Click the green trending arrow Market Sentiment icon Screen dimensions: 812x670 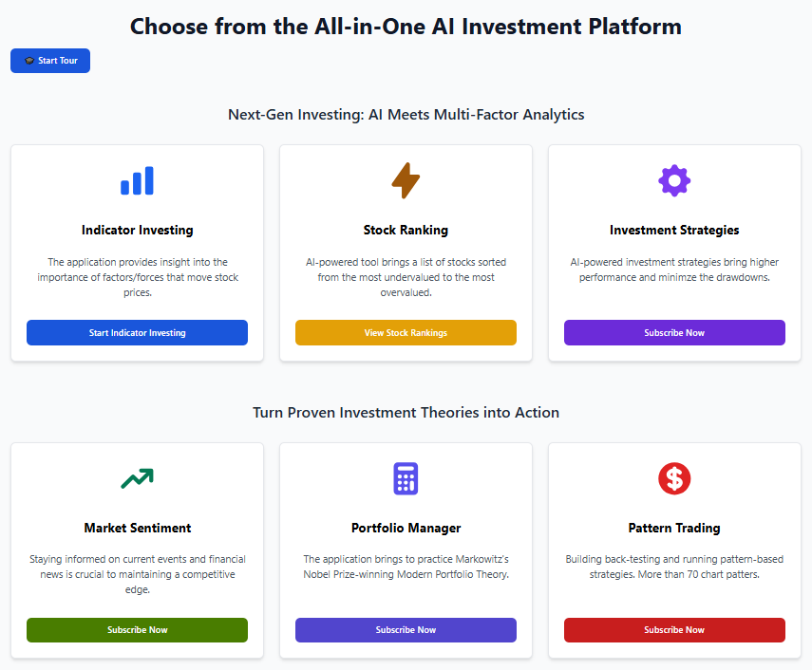[137, 478]
